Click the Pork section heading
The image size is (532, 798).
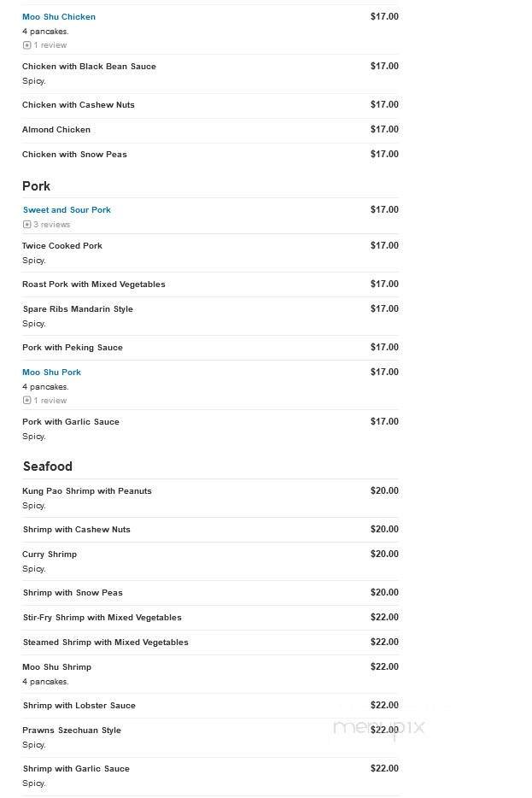pyautogui.click(x=36, y=186)
